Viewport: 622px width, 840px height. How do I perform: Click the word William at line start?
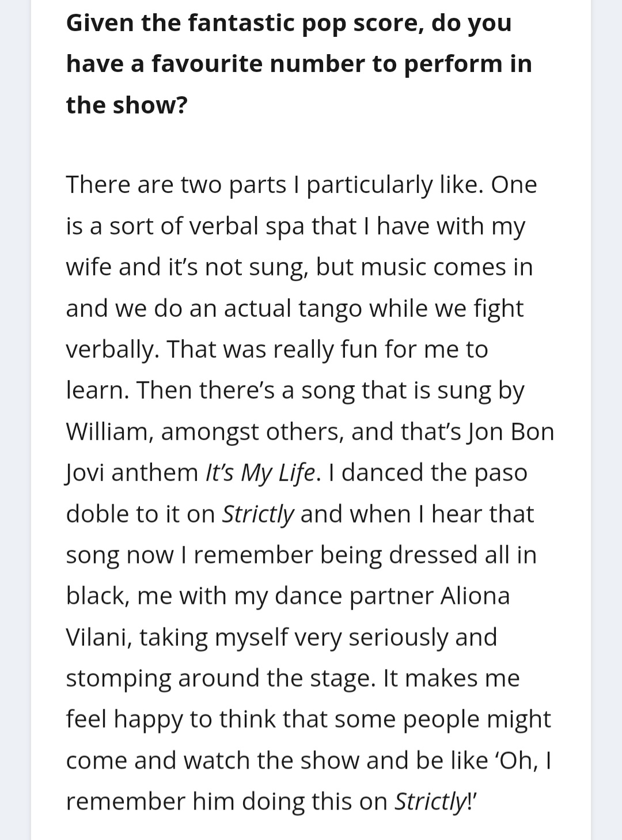click(x=109, y=432)
